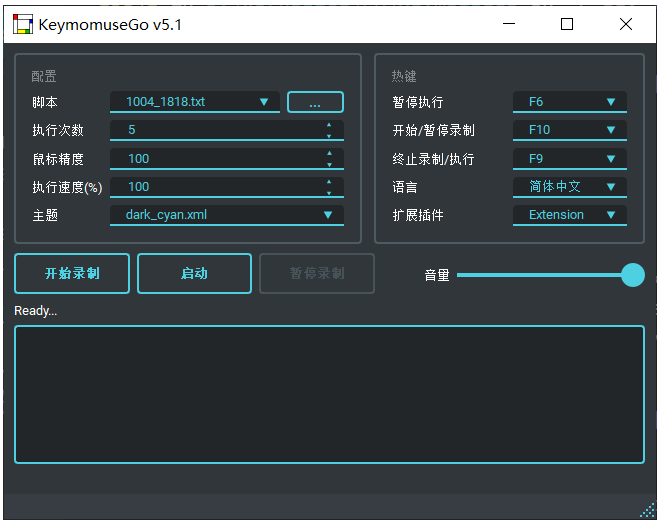Click the resize grip at window corner
Viewport: 668px width, 522px height.
point(648,510)
